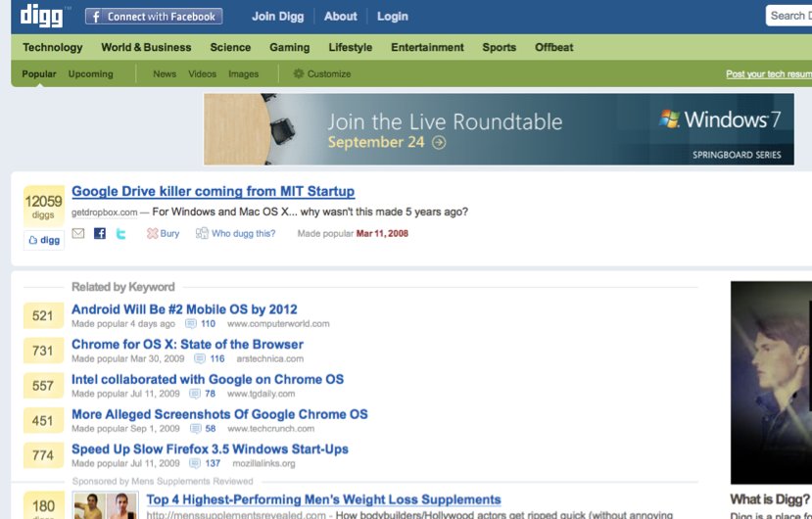The height and width of the screenshot is (519, 812).
Task: Click the sidebar portrait image
Action: click(x=771, y=382)
